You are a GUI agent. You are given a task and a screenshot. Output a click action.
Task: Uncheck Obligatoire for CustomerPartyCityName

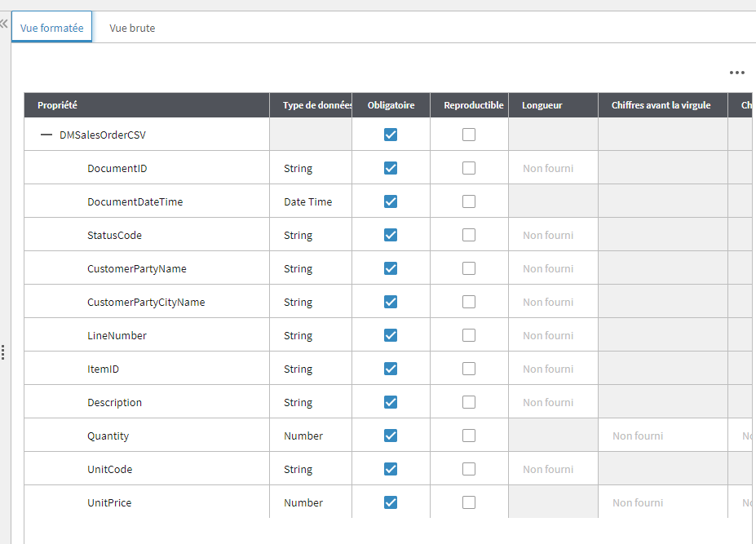391,302
